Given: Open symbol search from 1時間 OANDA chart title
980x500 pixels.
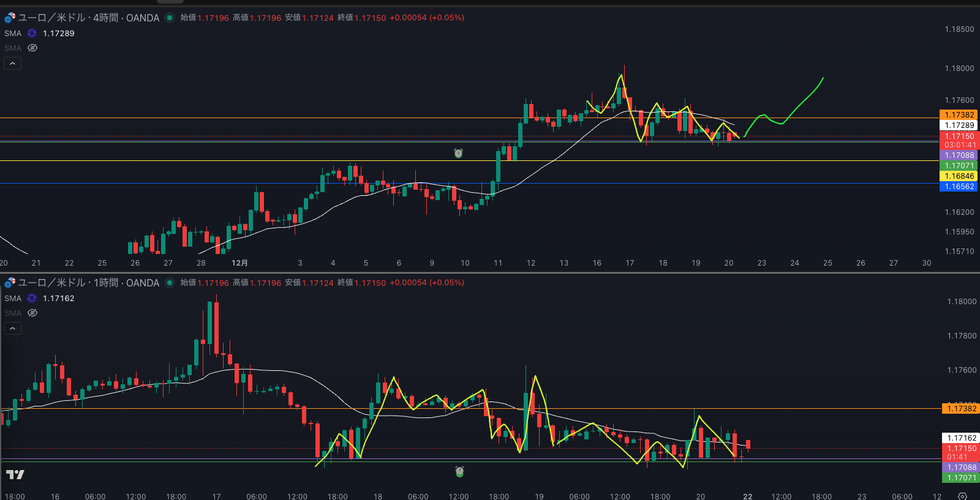Looking at the screenshot, I should tap(89, 283).
